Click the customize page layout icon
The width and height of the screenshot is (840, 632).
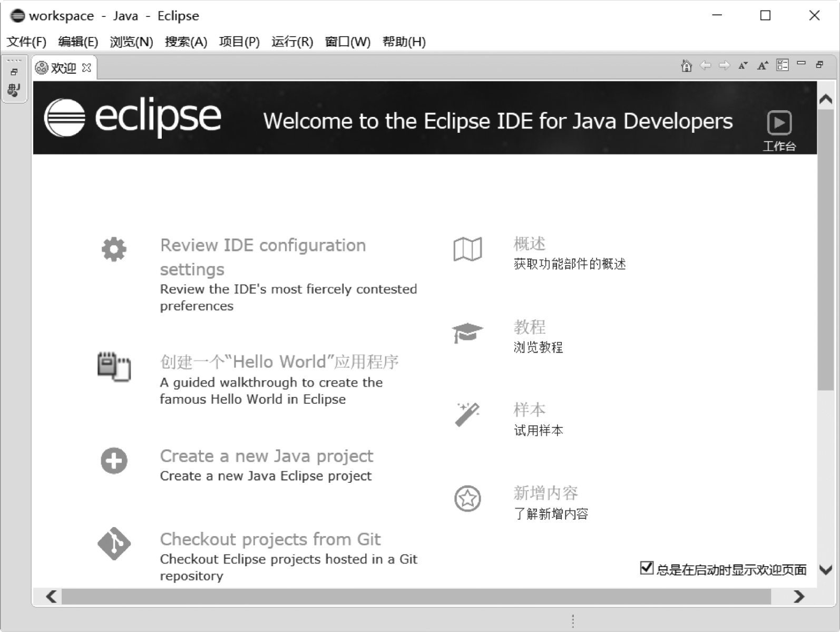[x=783, y=65]
